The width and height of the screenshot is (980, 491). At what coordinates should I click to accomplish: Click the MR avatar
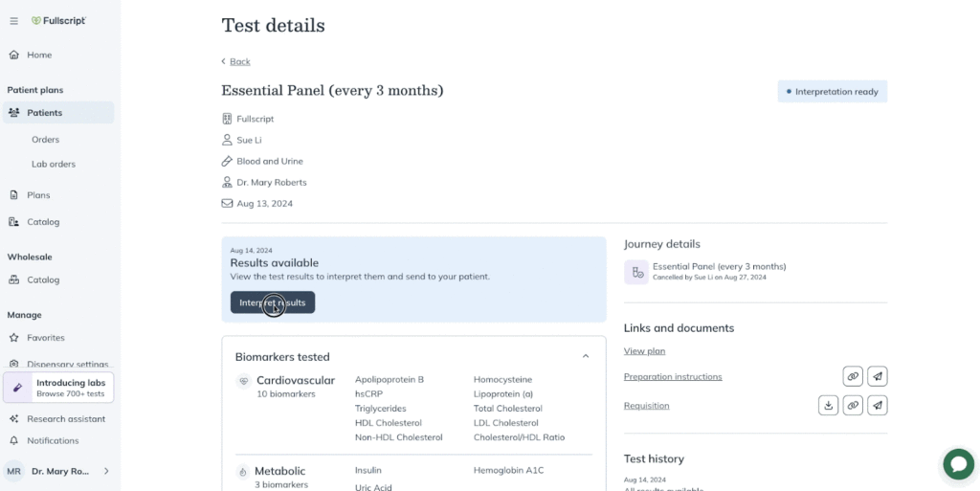pos(13,472)
